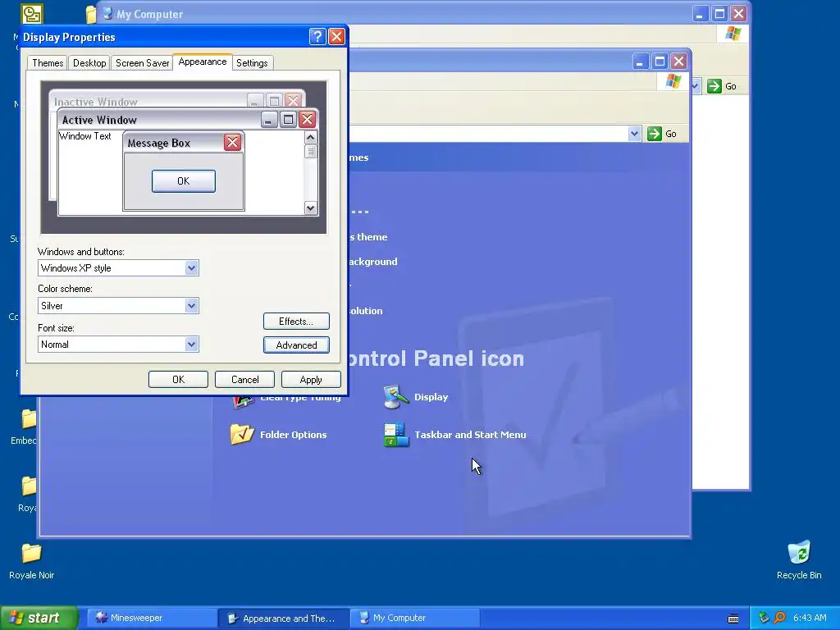Switch to the Themes tab
840x630 pixels.
pyautogui.click(x=47, y=62)
